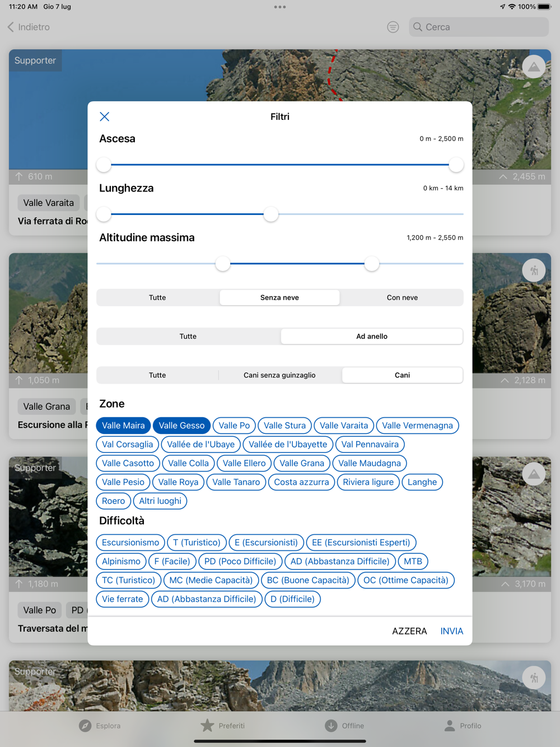The image size is (560, 747).
Task: Tap the three-dot multitasking indicator
Action: pyautogui.click(x=280, y=7)
